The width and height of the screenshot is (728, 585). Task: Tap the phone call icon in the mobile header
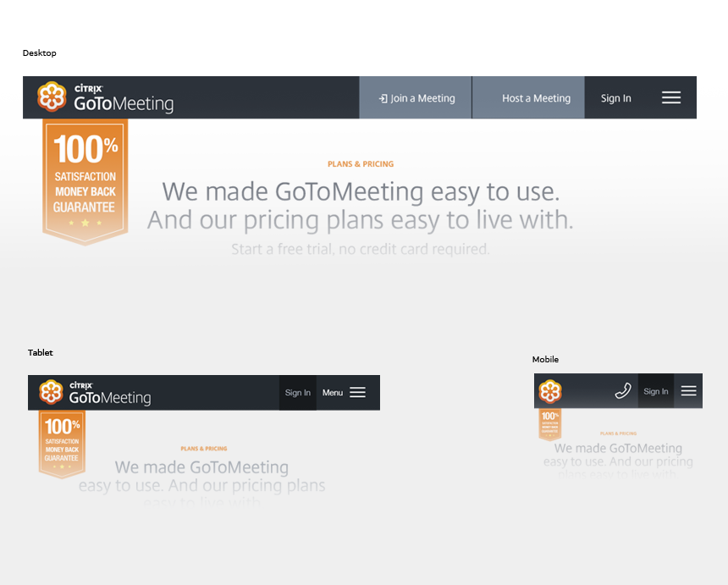tap(623, 391)
